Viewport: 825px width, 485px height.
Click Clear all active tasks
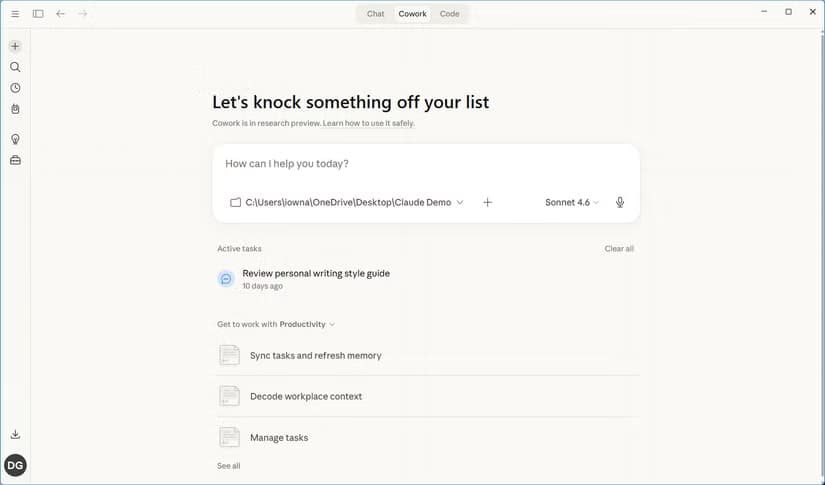pyautogui.click(x=619, y=249)
